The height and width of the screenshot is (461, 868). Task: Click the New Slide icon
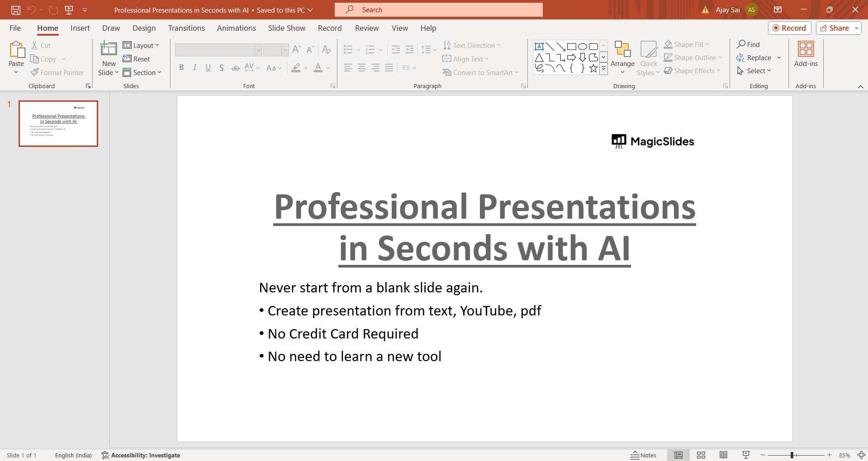tap(109, 49)
